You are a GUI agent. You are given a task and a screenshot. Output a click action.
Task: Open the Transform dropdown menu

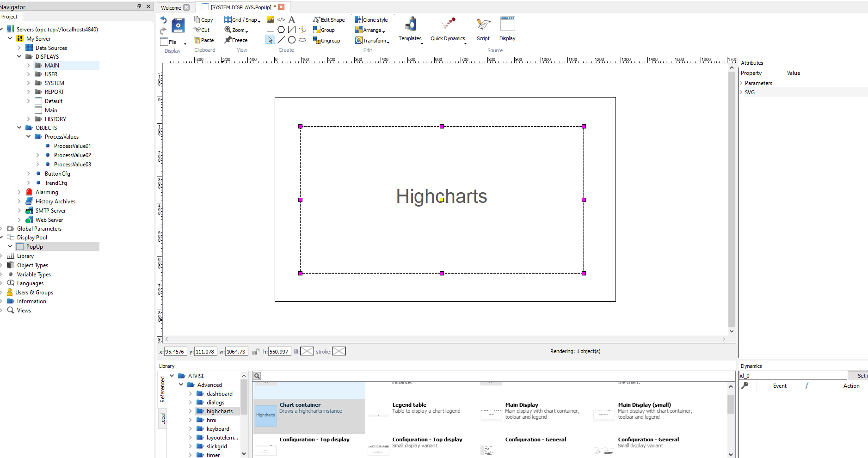[372, 41]
